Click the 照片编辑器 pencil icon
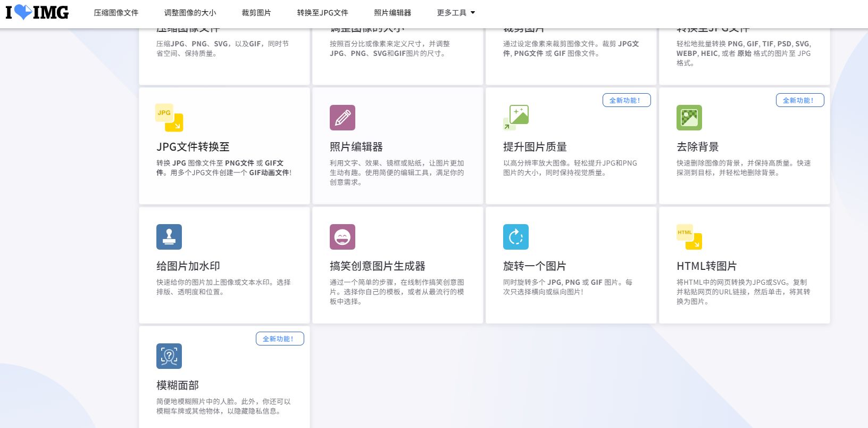 [x=343, y=118]
